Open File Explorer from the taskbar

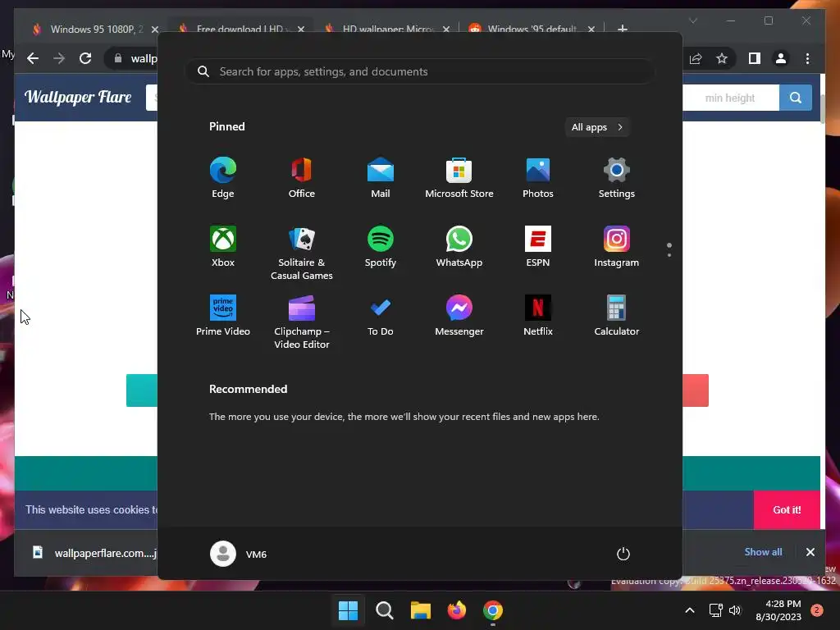pyautogui.click(x=421, y=610)
